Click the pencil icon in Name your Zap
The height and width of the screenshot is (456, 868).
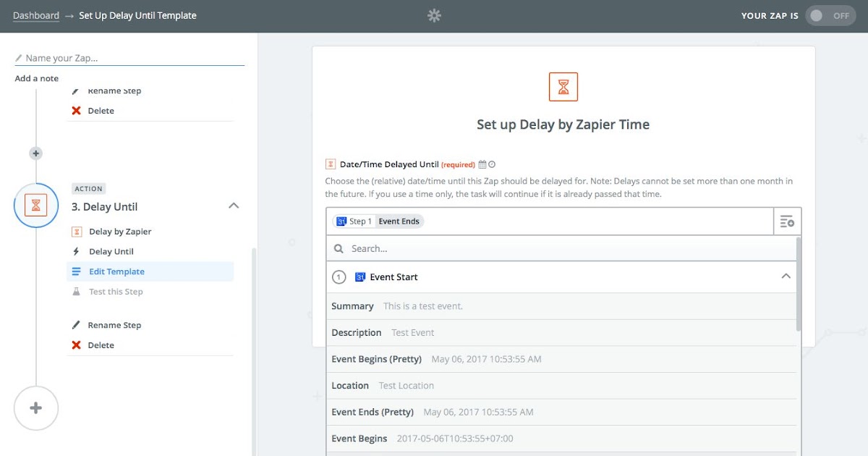tap(19, 58)
